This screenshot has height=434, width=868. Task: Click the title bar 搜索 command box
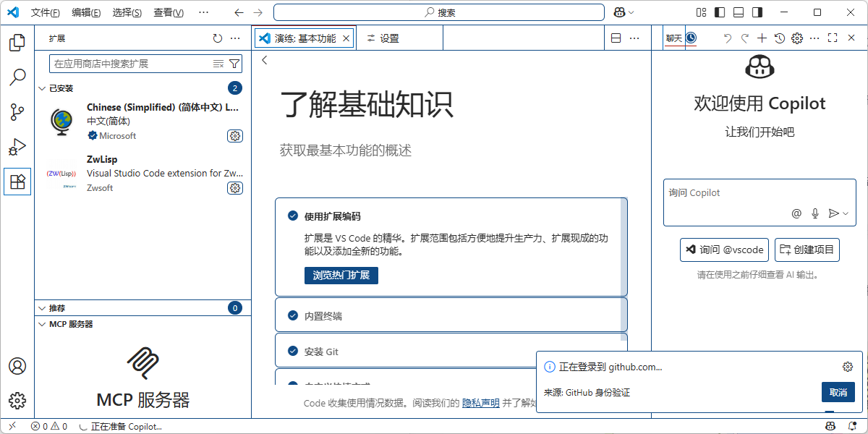[x=438, y=12]
